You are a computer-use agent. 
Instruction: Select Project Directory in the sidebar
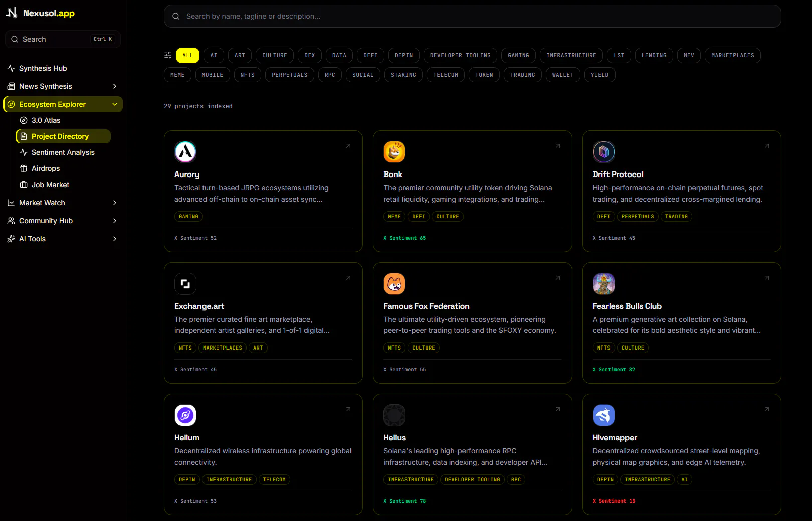coord(63,136)
